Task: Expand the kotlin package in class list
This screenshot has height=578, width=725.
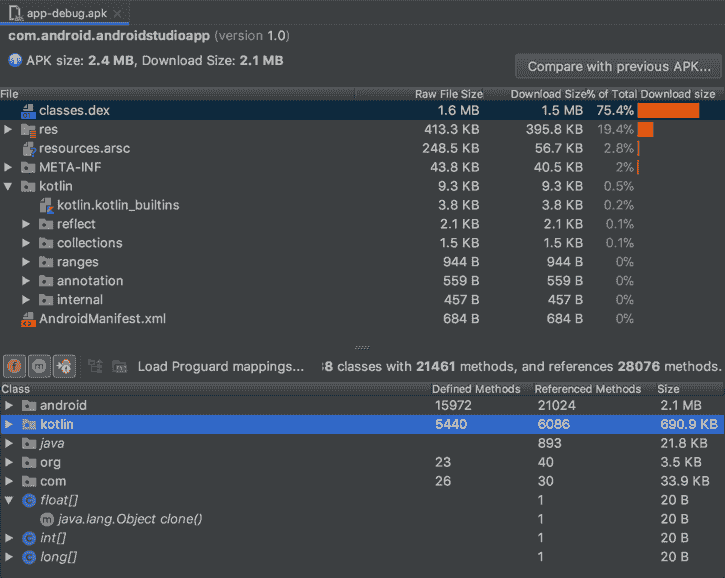Action: [8, 424]
